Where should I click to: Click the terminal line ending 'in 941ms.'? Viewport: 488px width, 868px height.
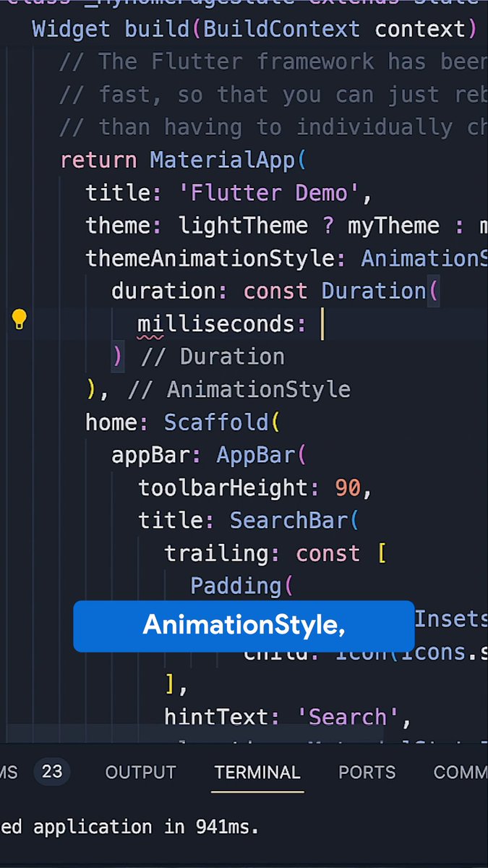pos(129,826)
